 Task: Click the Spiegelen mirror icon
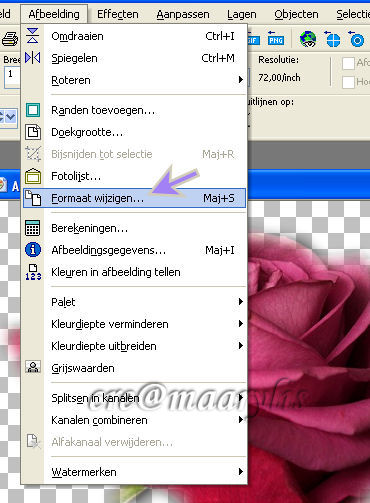click(x=33, y=58)
